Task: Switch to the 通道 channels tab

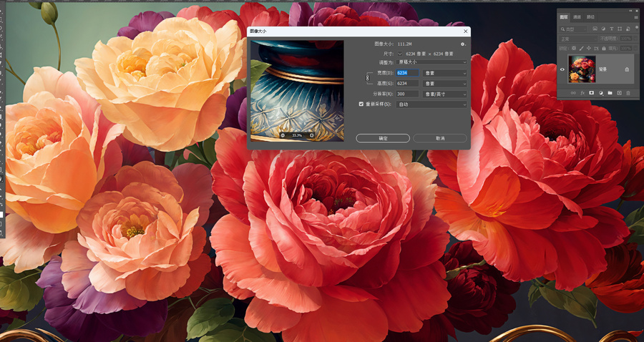Action: coord(577,17)
